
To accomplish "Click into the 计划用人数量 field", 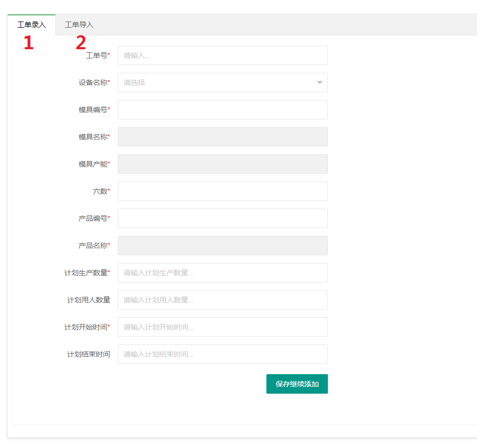I will 222,300.
